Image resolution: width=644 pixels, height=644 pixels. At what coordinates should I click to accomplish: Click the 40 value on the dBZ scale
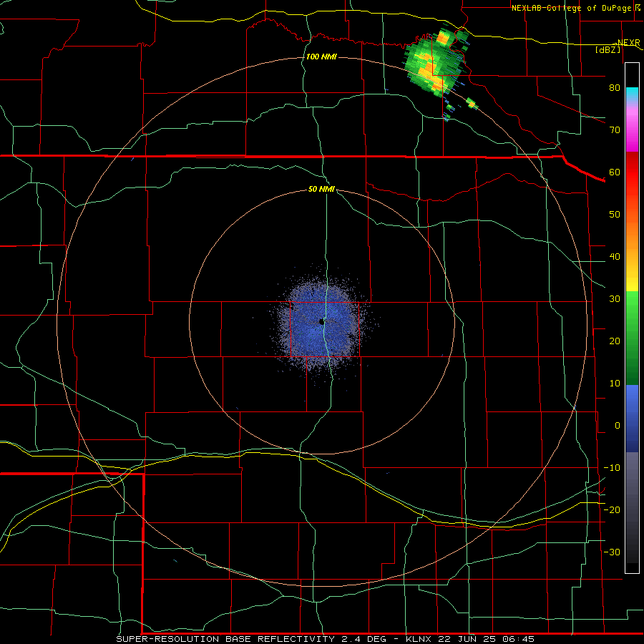[615, 257]
